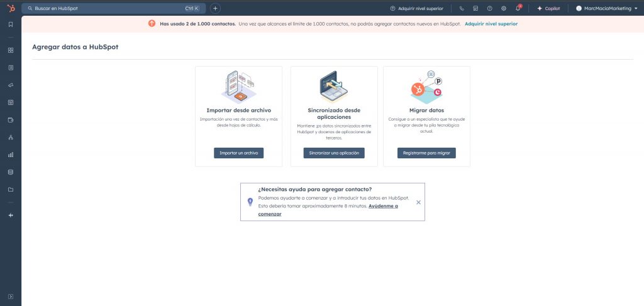This screenshot has width=644, height=306.
Task: Open the data management database icon
Action: coord(11,172)
